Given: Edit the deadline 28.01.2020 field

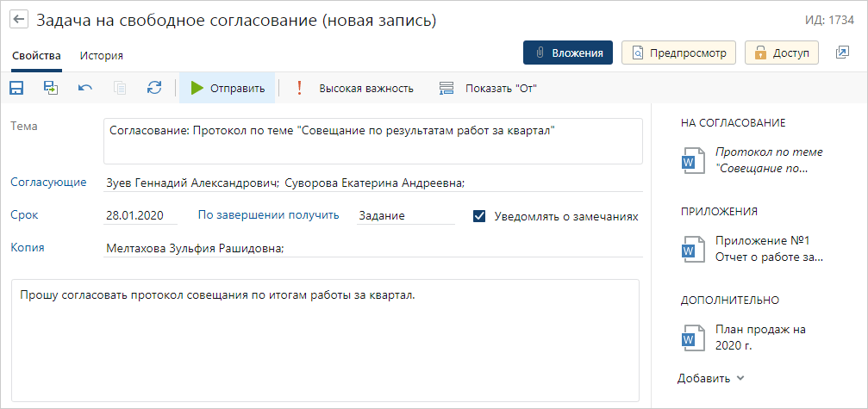Looking at the screenshot, I should (141, 216).
